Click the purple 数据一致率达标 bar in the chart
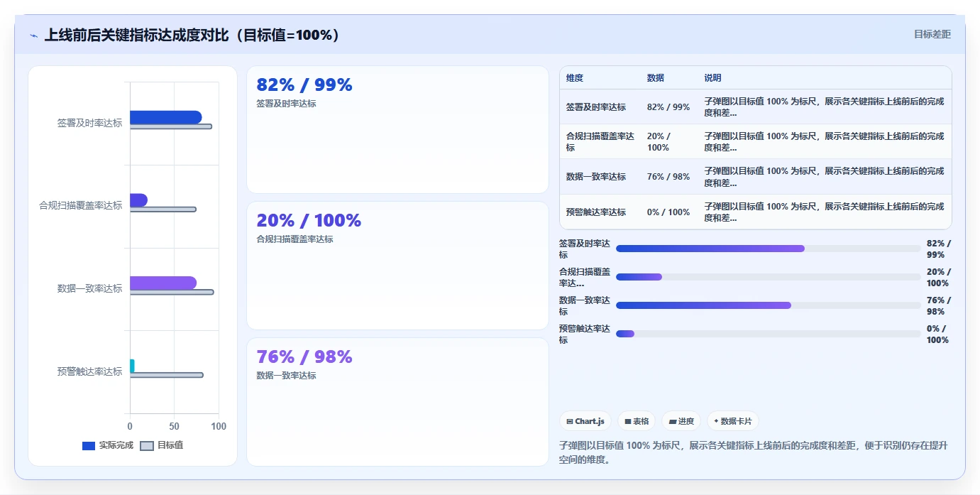 [163, 283]
